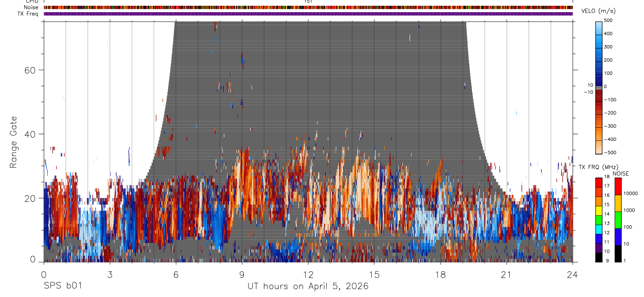Viewport: 644px width, 297px height.
Task: Click the '10000' noise legend label
Action: coord(631,194)
